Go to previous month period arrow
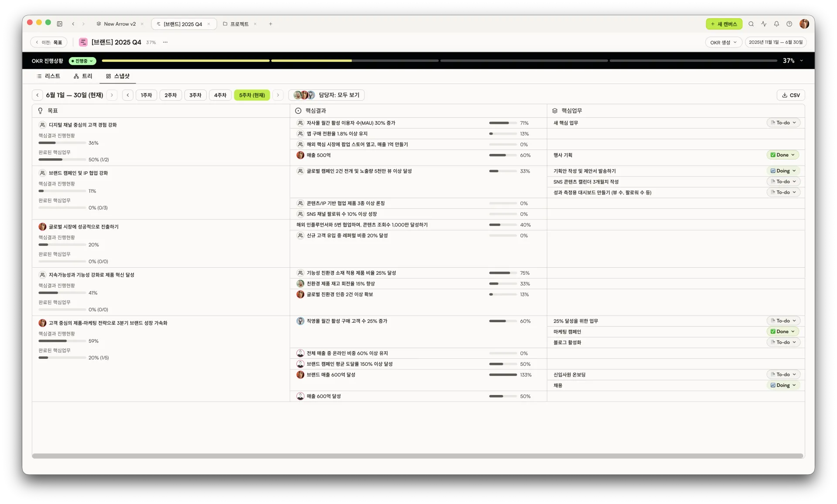The image size is (837, 504). click(37, 95)
